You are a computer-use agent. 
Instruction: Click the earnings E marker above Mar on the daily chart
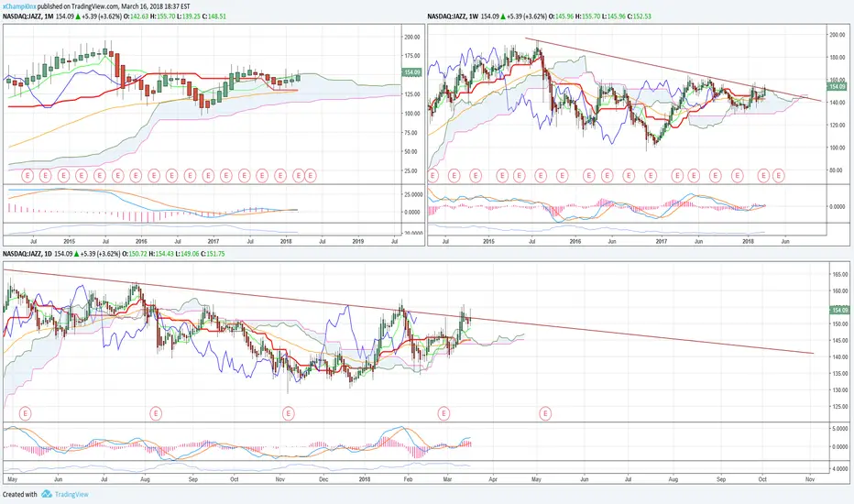[443, 413]
